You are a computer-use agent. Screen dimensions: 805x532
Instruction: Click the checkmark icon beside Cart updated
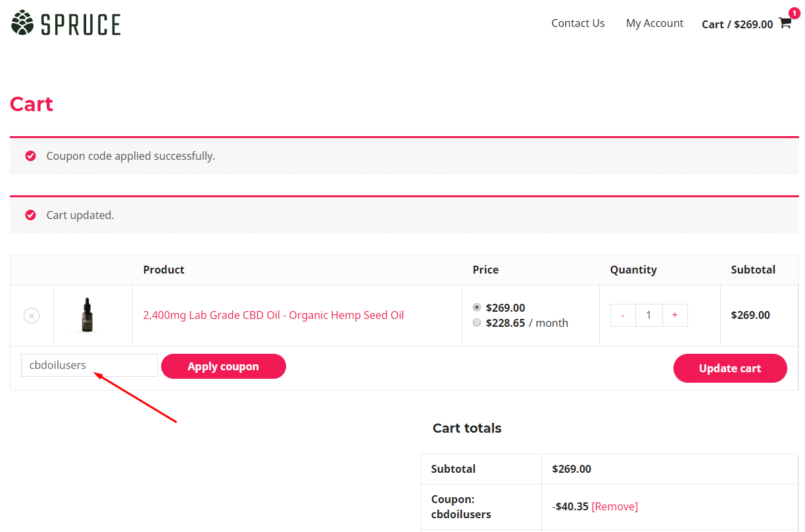click(x=30, y=215)
